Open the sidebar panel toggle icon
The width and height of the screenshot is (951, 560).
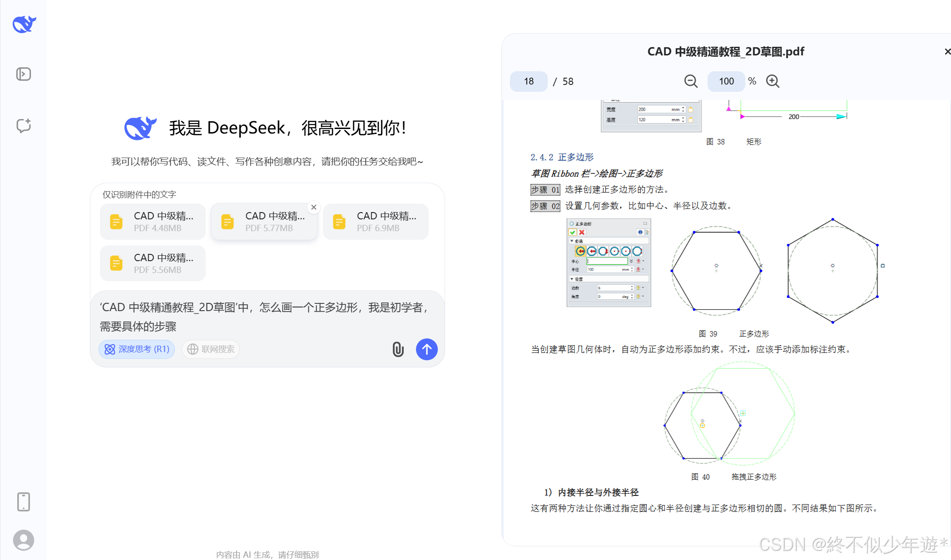(24, 74)
